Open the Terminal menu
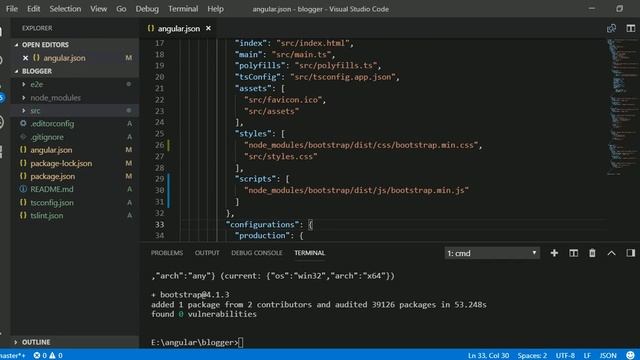Image resolution: width=640 pixels, height=360 pixels. (x=183, y=9)
